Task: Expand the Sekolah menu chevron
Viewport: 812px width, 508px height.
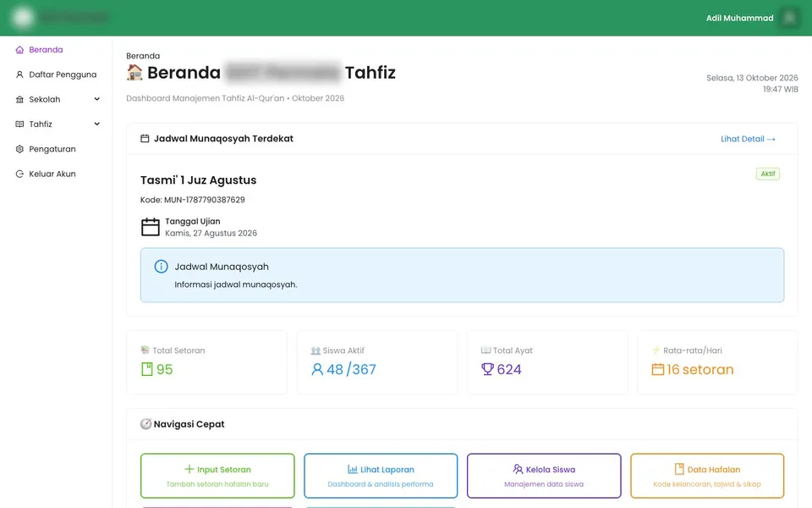Action: pyautogui.click(x=96, y=99)
